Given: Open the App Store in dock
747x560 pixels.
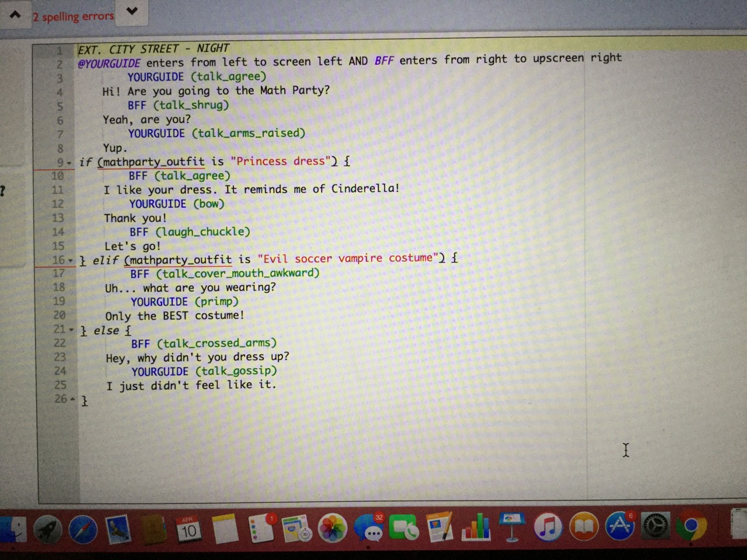Looking at the screenshot, I should [x=620, y=526].
